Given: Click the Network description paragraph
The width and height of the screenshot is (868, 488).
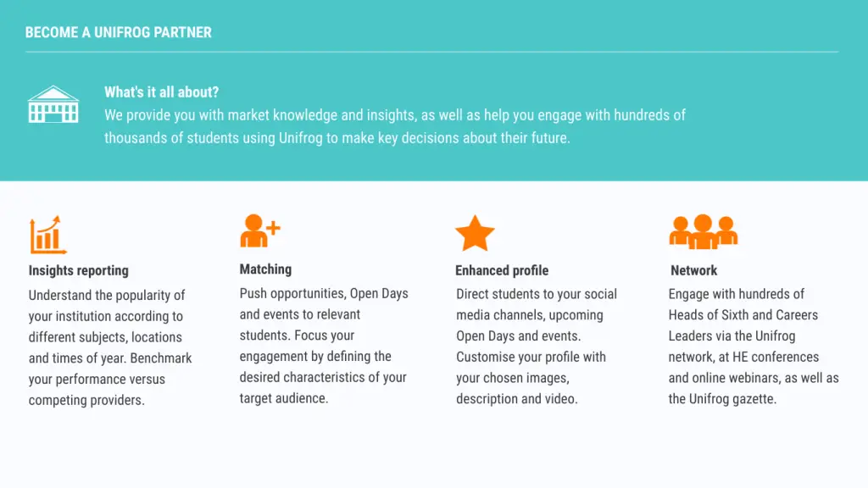Looking at the screenshot, I should pyautogui.click(x=753, y=347).
